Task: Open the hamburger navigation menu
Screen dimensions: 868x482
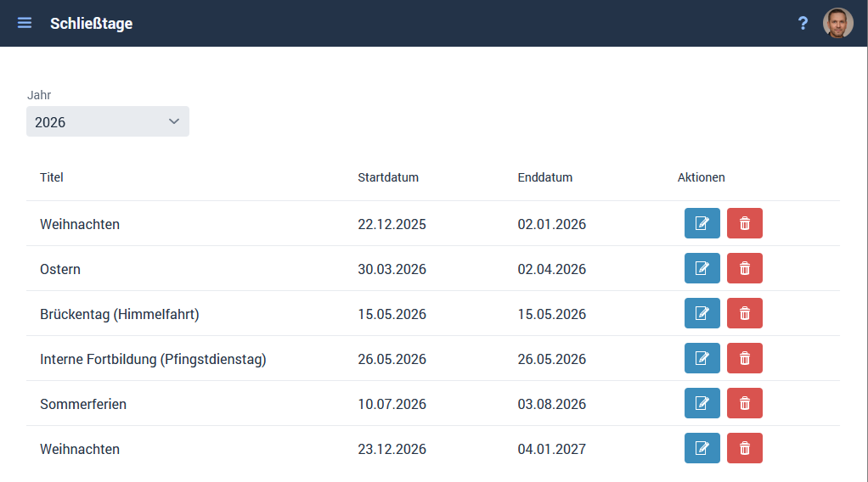Action: (25, 23)
